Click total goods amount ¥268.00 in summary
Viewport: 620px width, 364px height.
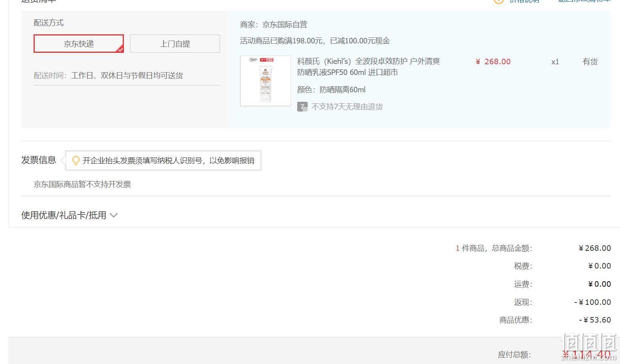595,248
